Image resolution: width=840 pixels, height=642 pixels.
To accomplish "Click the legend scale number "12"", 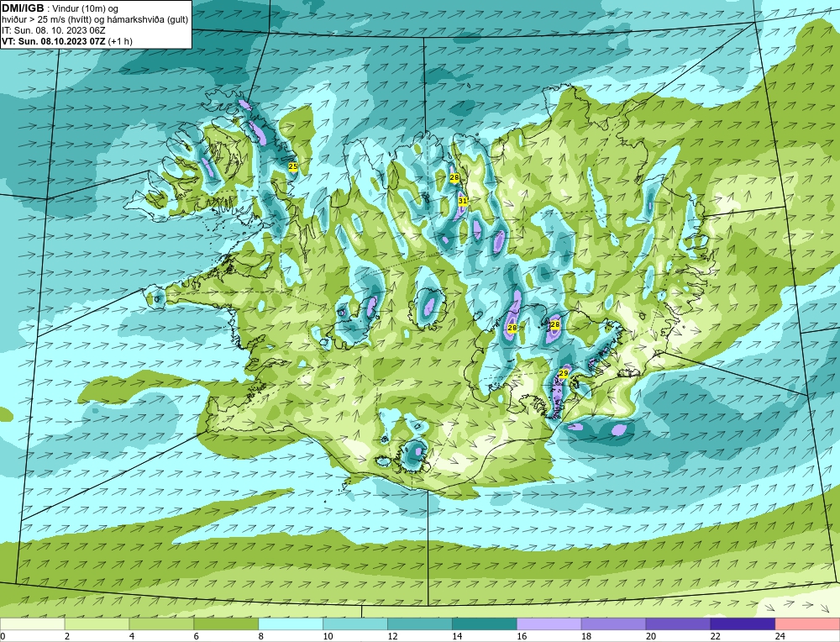I will point(392,636).
